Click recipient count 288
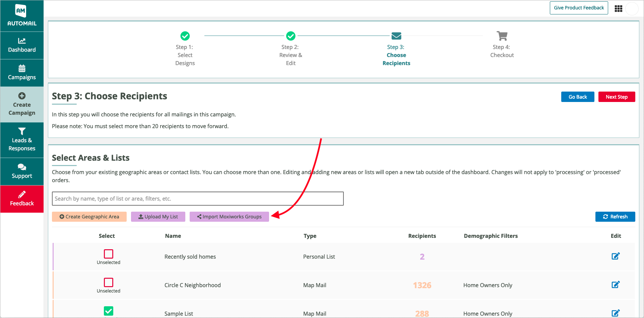This screenshot has height=318, width=644. pos(422,314)
